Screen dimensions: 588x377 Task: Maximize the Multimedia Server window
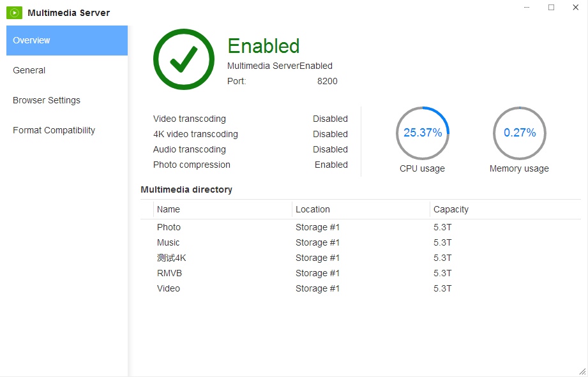(x=551, y=8)
